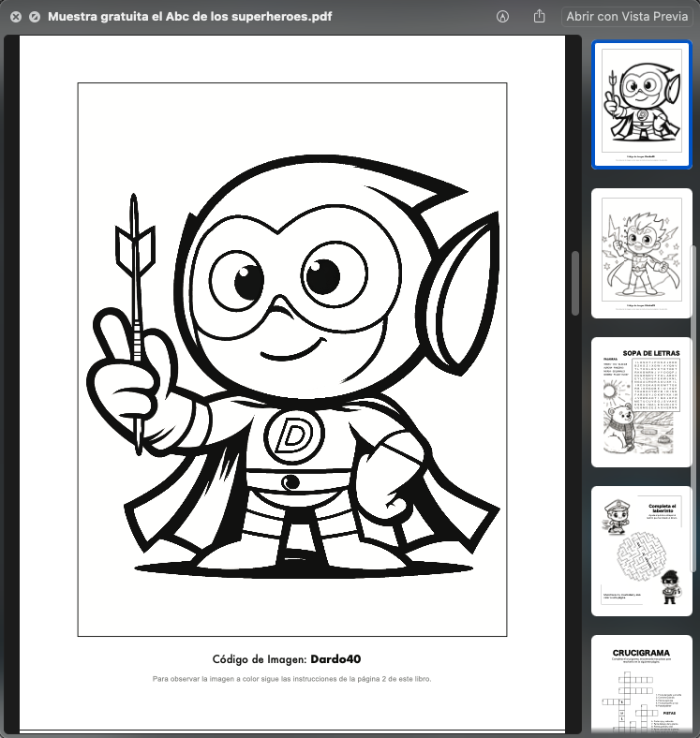Click Abrir con Vista Previa button
Viewport: 700px width, 738px height.
pos(628,17)
